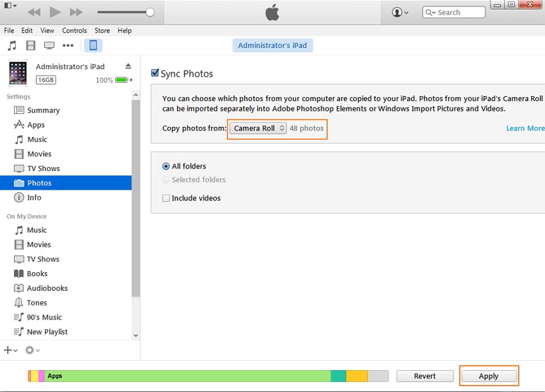
Task: Open the Controls menu
Action: [74, 31]
